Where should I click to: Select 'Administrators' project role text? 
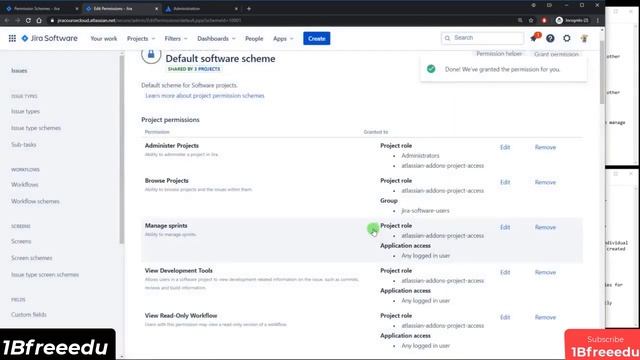coord(420,156)
